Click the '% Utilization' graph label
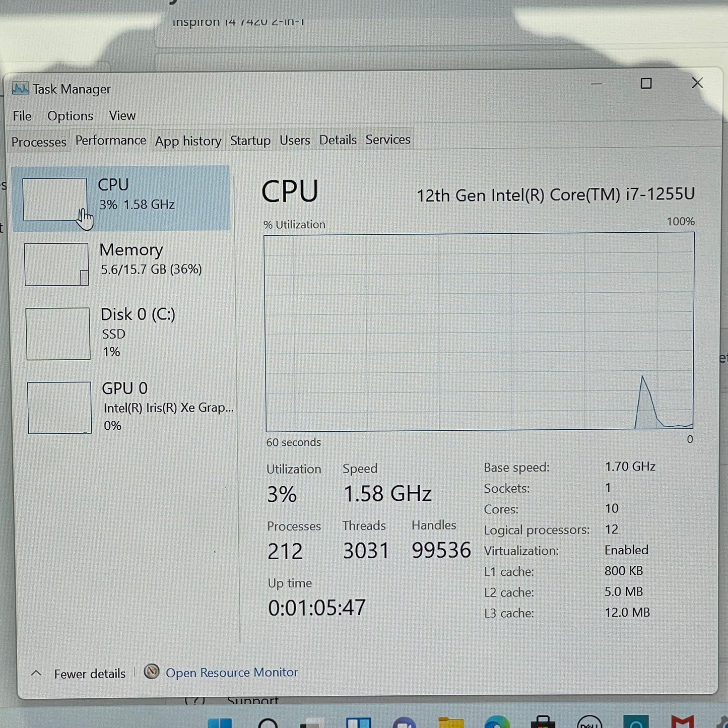728x728 pixels. 294,224
